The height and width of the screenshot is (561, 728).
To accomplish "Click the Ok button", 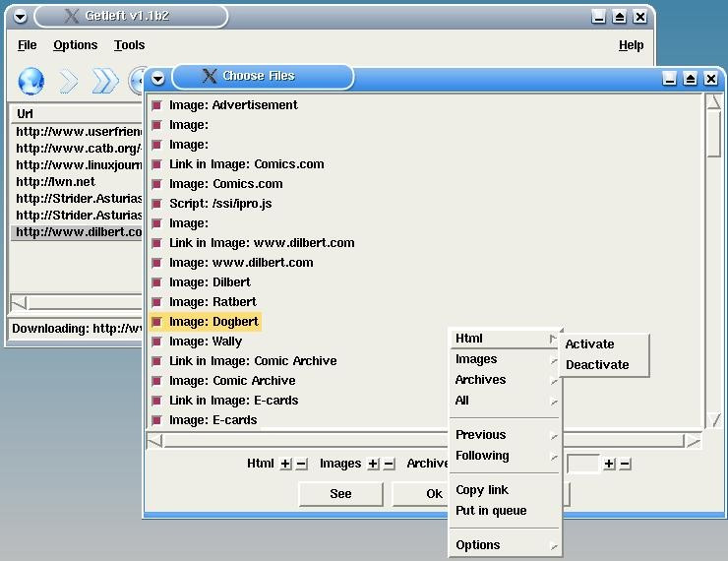I will coord(421,494).
